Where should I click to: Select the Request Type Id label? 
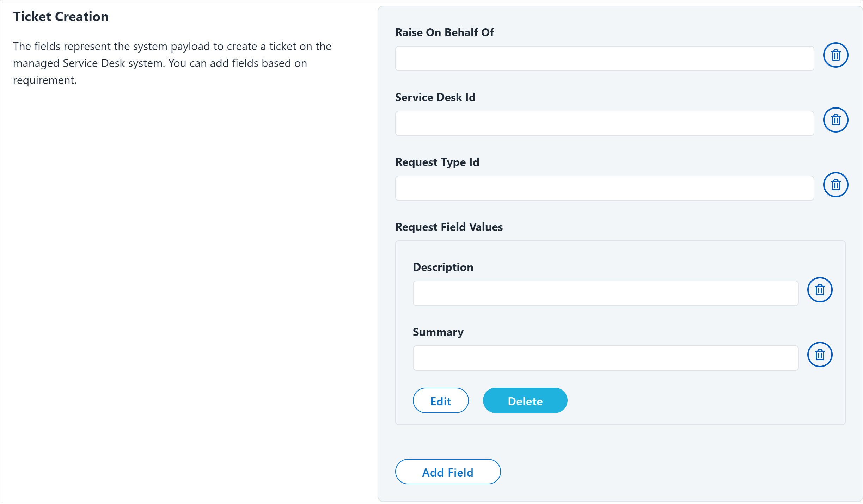(x=437, y=162)
